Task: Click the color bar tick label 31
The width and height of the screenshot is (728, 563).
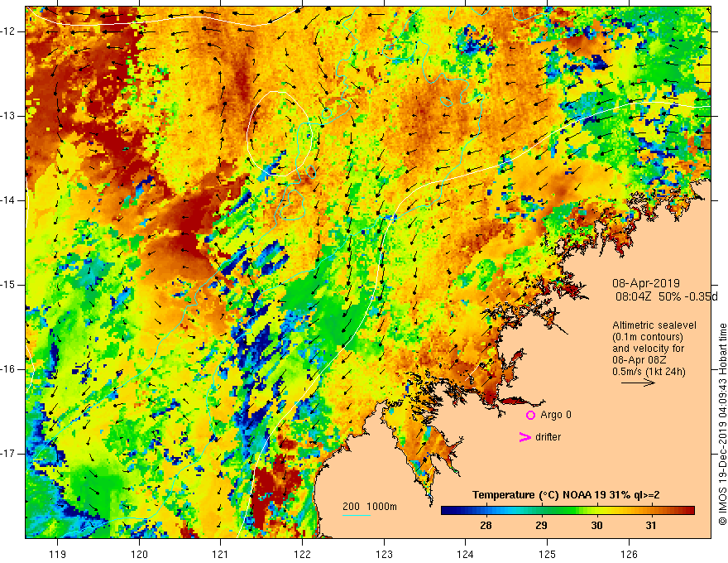Action: click(x=651, y=526)
